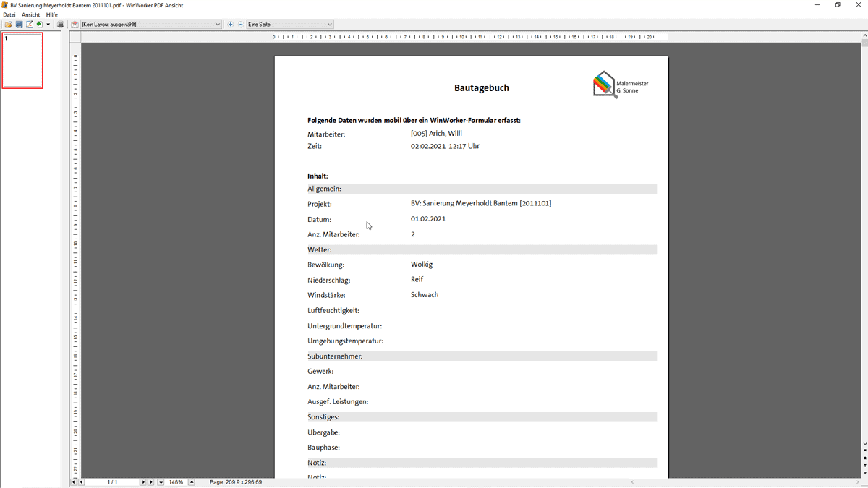868x488 pixels.
Task: Click the 146% zoom value
Action: [176, 482]
